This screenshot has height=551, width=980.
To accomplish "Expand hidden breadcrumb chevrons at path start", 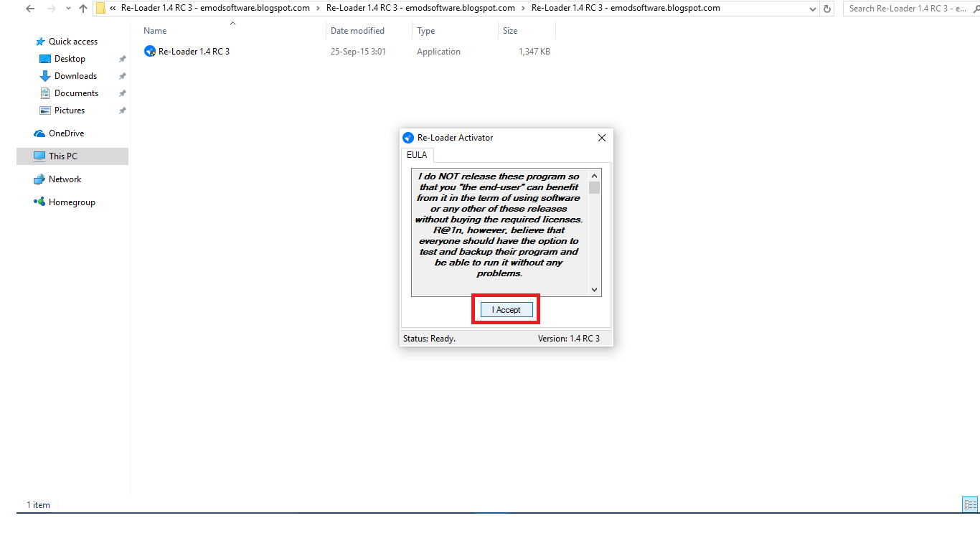I will click(113, 9).
